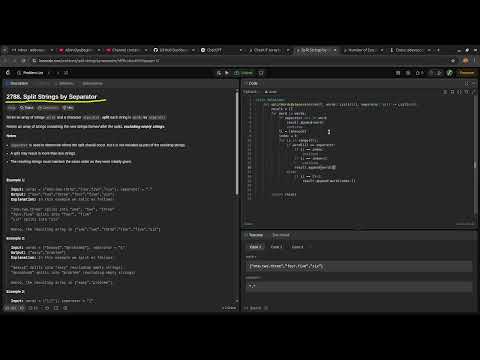The width and height of the screenshot is (480, 360).
Task: Open the browser profile avatar
Action: [x=466, y=61]
